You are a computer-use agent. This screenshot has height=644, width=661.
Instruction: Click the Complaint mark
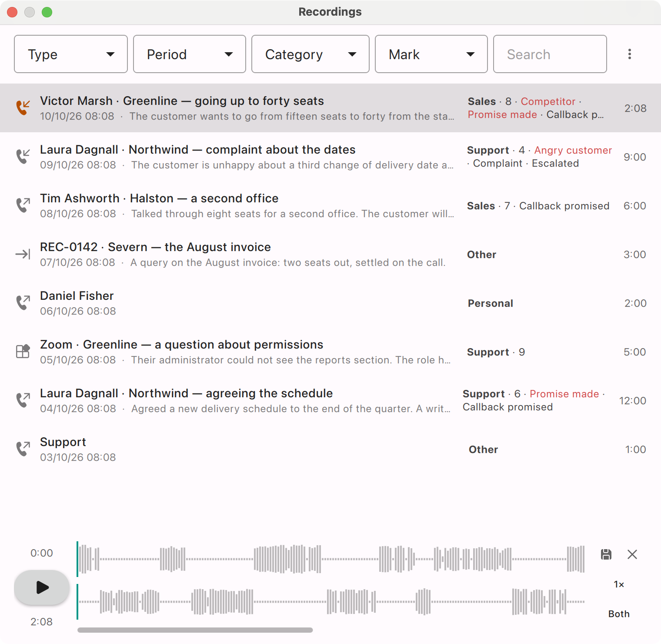pos(497,163)
